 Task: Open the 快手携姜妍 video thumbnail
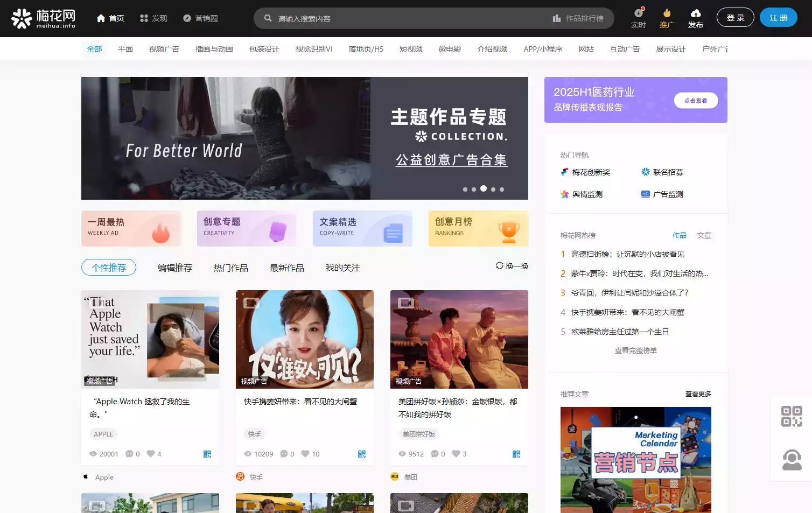305,339
